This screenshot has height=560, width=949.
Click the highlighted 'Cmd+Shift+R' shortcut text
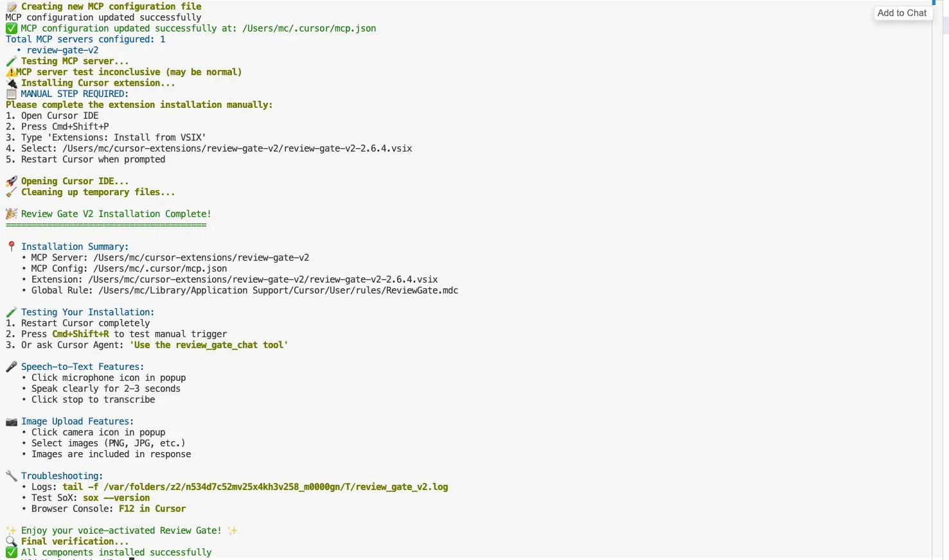[x=80, y=334]
